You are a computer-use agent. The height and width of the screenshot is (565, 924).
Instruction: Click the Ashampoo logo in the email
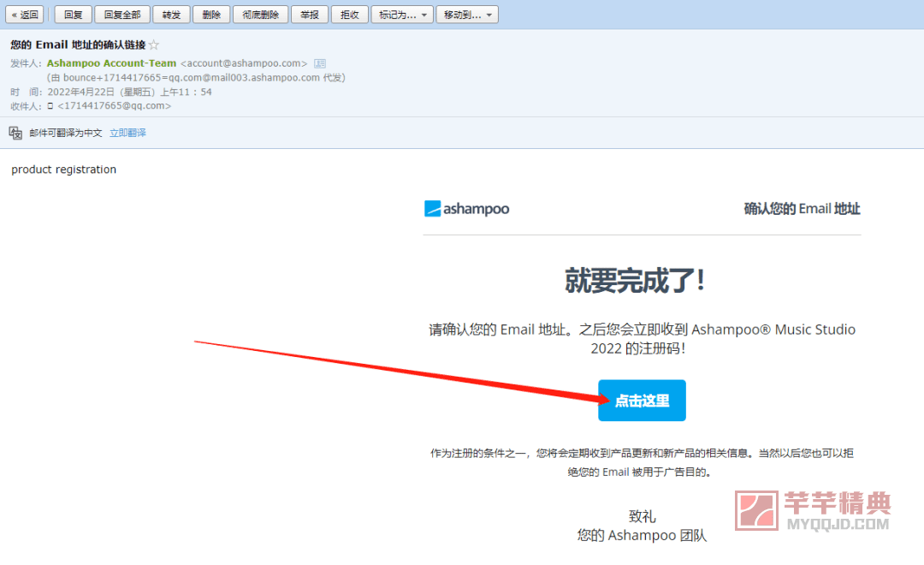[x=467, y=209]
